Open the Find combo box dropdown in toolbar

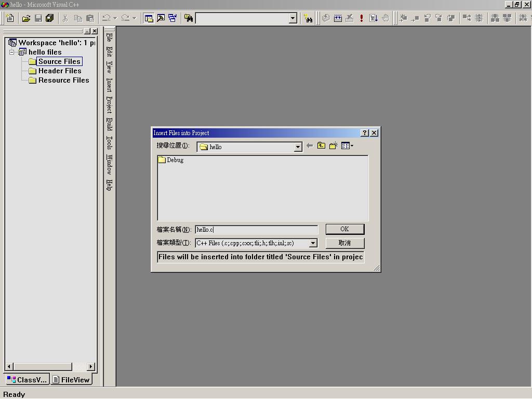293,18
